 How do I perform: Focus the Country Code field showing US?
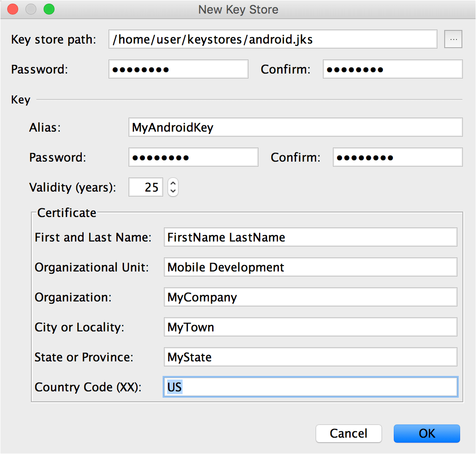point(311,387)
